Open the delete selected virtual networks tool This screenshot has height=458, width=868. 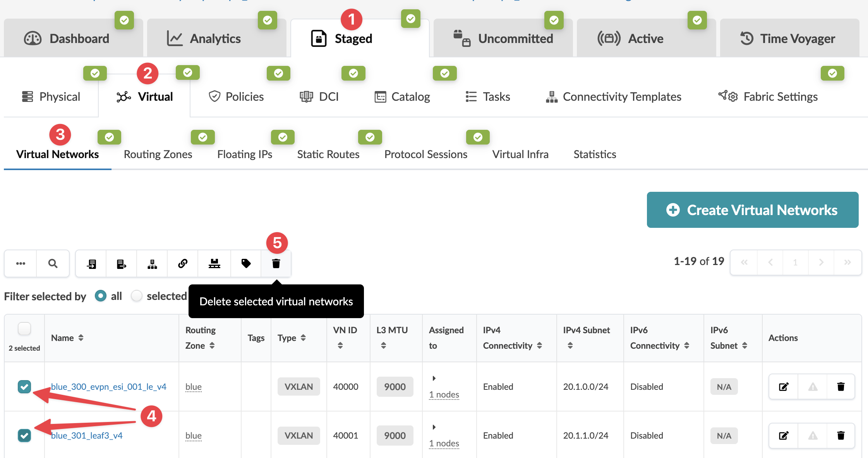[x=276, y=263]
